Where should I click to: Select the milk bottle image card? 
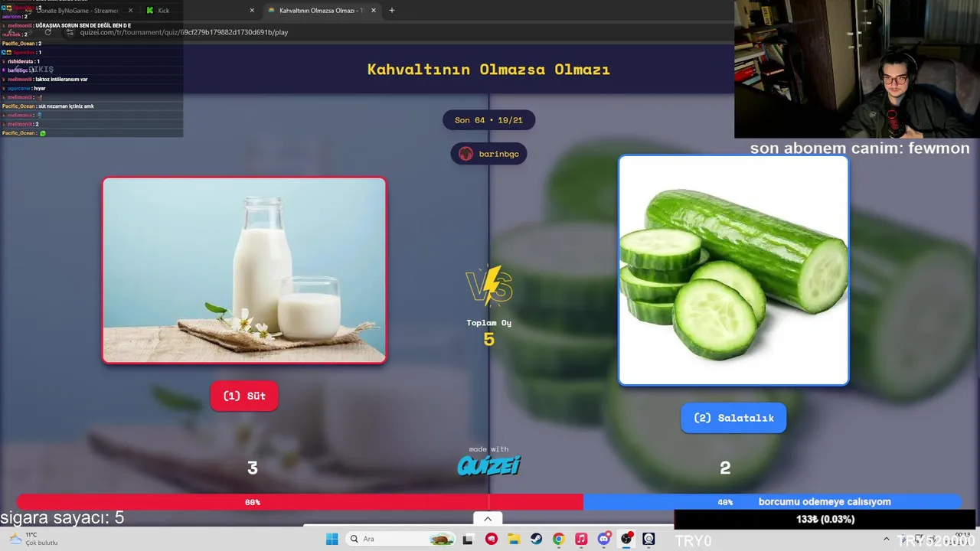point(244,270)
